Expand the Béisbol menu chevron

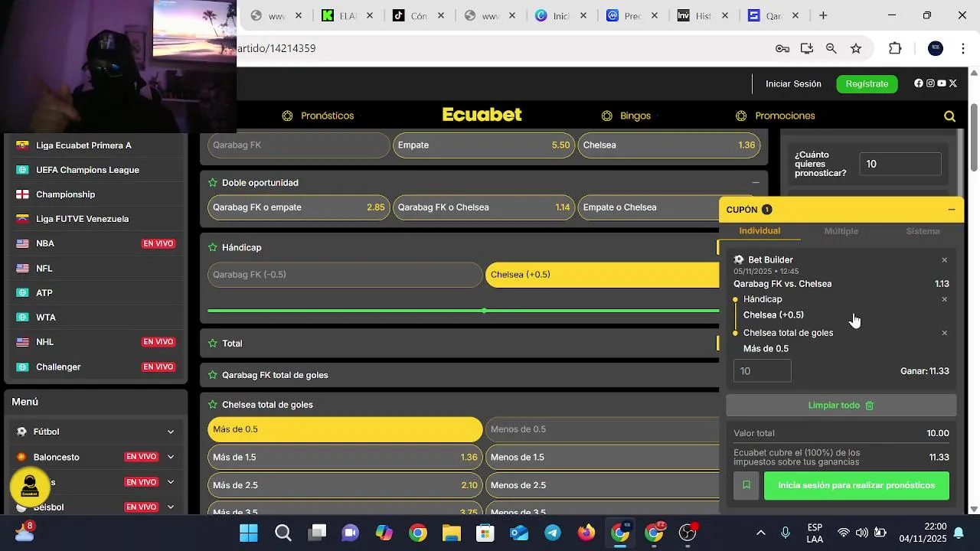[x=170, y=507]
